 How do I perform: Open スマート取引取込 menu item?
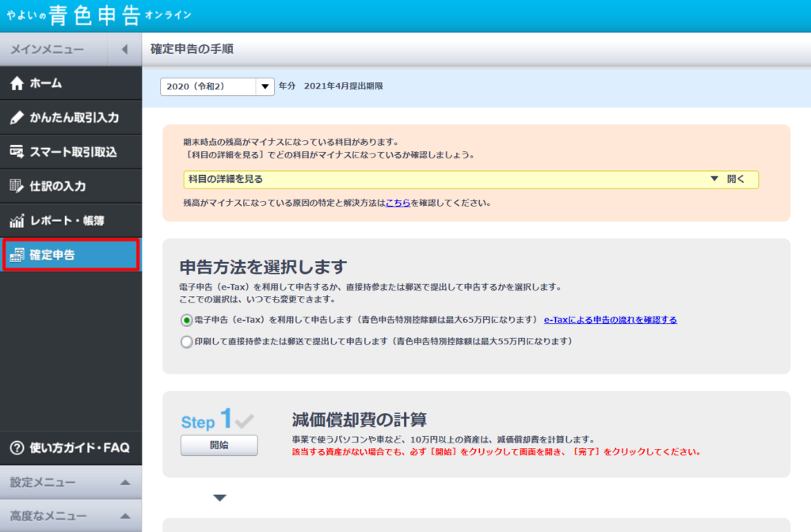(x=70, y=151)
